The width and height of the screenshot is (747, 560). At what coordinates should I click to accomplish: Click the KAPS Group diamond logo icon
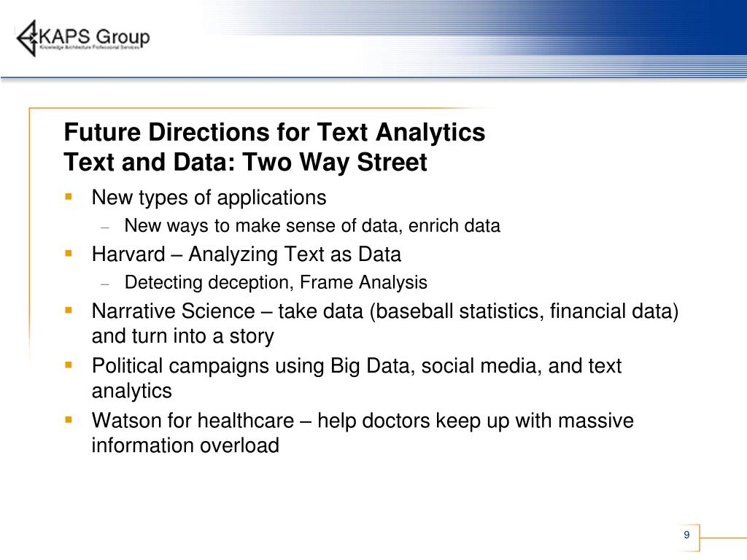click(x=27, y=38)
